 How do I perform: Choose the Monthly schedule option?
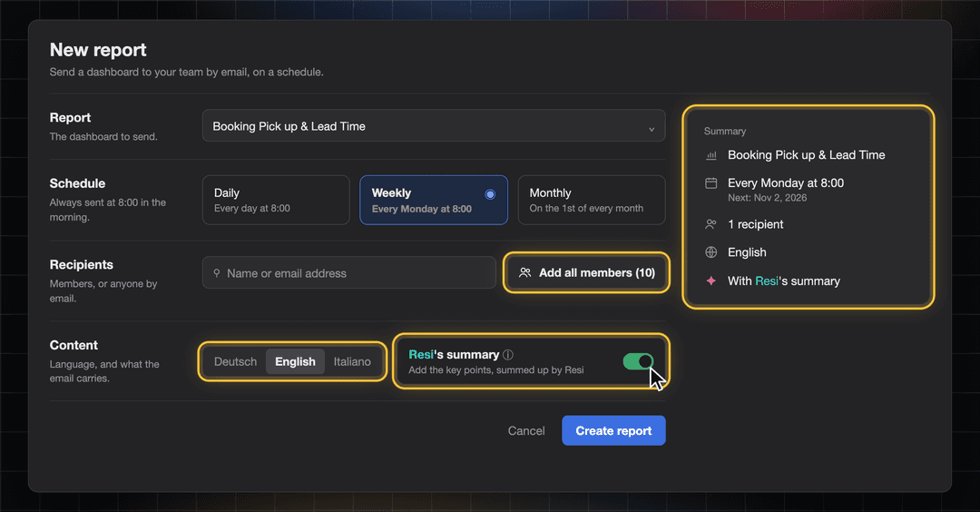(x=592, y=200)
